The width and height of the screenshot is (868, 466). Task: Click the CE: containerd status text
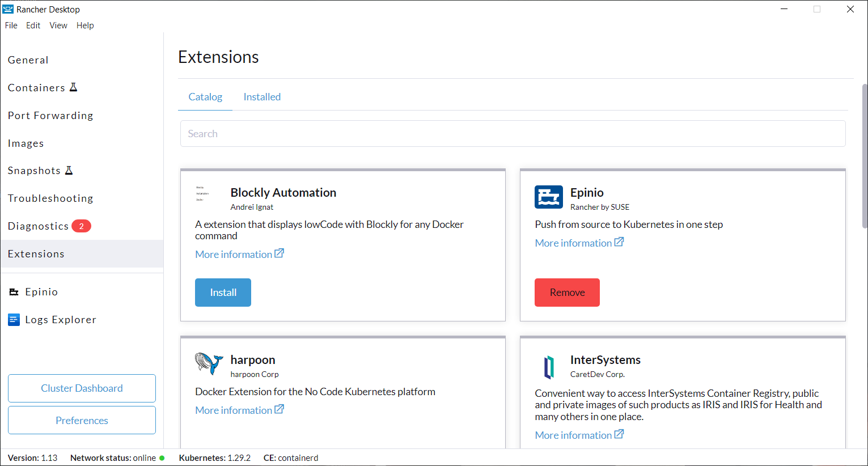coord(291,458)
